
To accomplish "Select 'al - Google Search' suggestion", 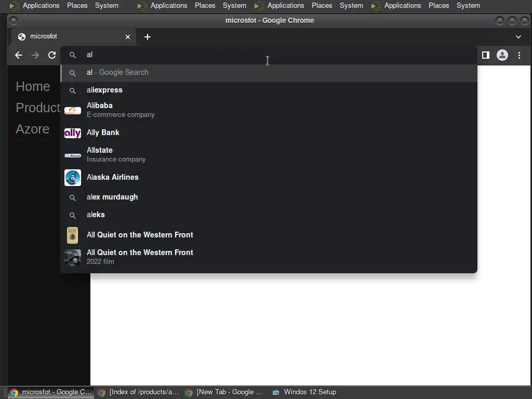I will (x=269, y=73).
